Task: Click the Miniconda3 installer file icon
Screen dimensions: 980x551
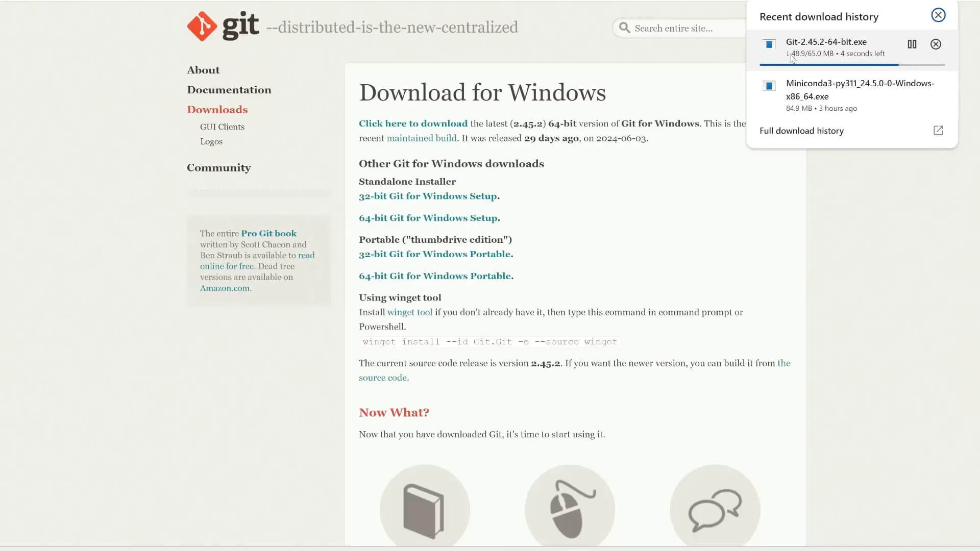Action: pos(769,86)
